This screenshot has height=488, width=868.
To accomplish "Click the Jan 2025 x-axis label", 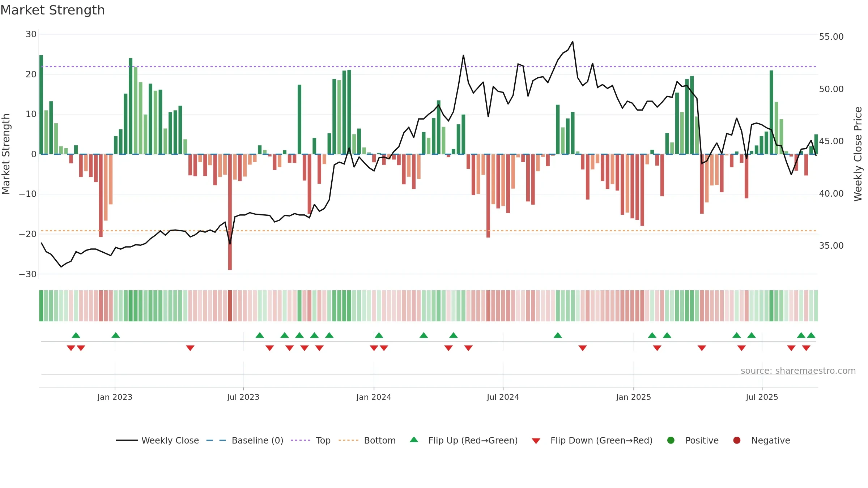I will 633,397.
